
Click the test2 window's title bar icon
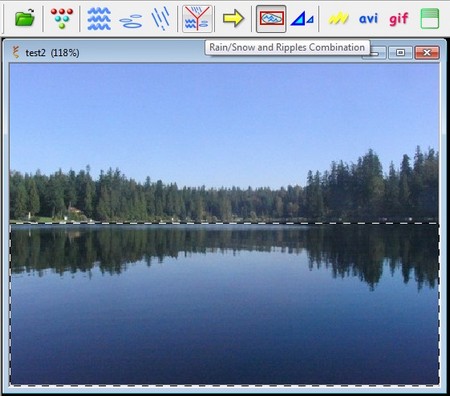click(16, 52)
